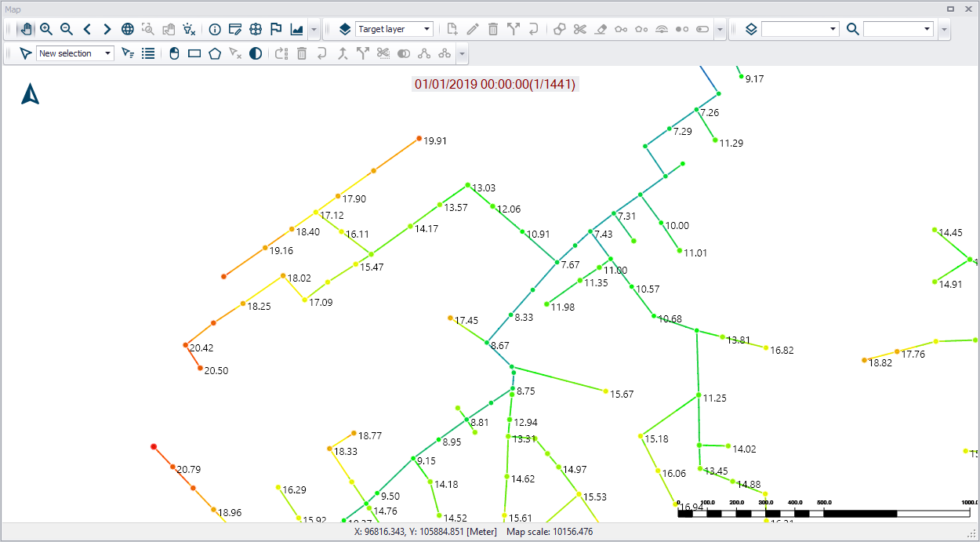Click the node labeled 20.79
The width and height of the screenshot is (980, 542).
coord(172,467)
